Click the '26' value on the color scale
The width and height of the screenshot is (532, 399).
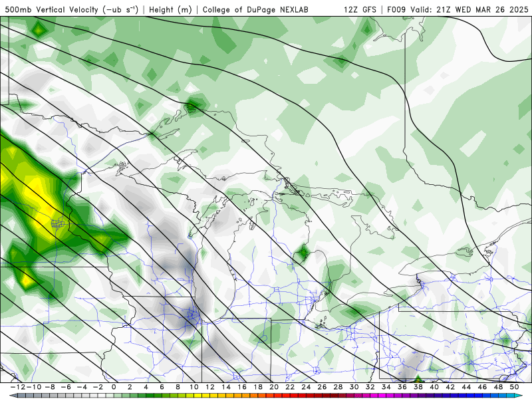(322, 387)
